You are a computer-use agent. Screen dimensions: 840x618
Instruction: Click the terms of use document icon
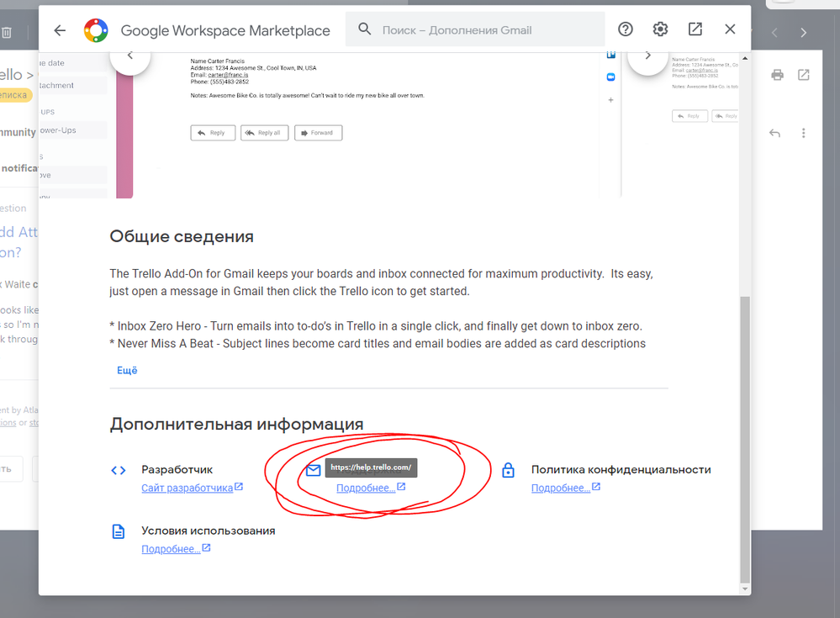pos(119,531)
